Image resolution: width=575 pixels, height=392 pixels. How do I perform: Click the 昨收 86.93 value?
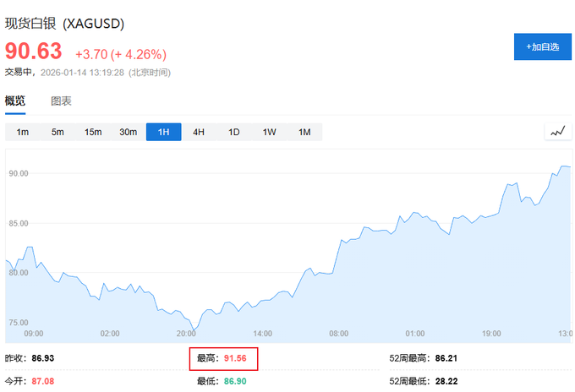pos(42,358)
